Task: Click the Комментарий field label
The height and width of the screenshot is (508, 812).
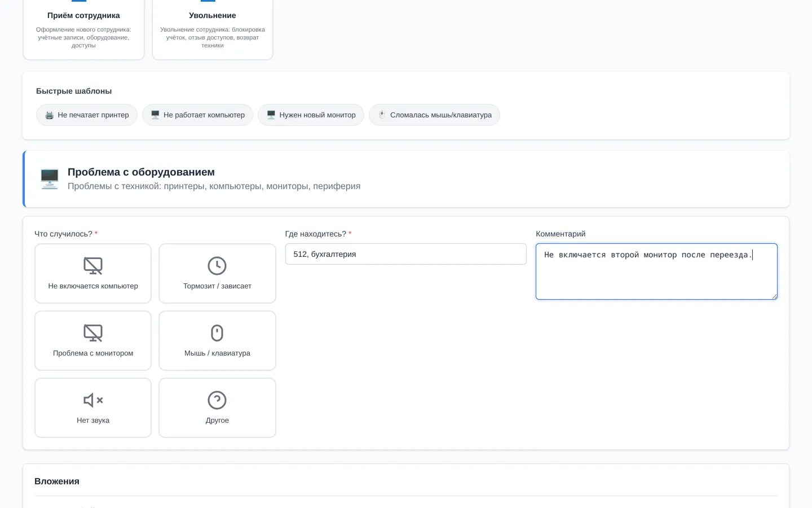Action: (x=561, y=234)
